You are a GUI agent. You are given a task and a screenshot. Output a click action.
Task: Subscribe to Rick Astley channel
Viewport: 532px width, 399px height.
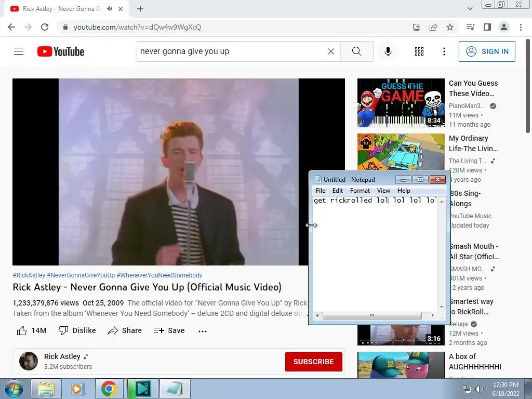[313, 362]
